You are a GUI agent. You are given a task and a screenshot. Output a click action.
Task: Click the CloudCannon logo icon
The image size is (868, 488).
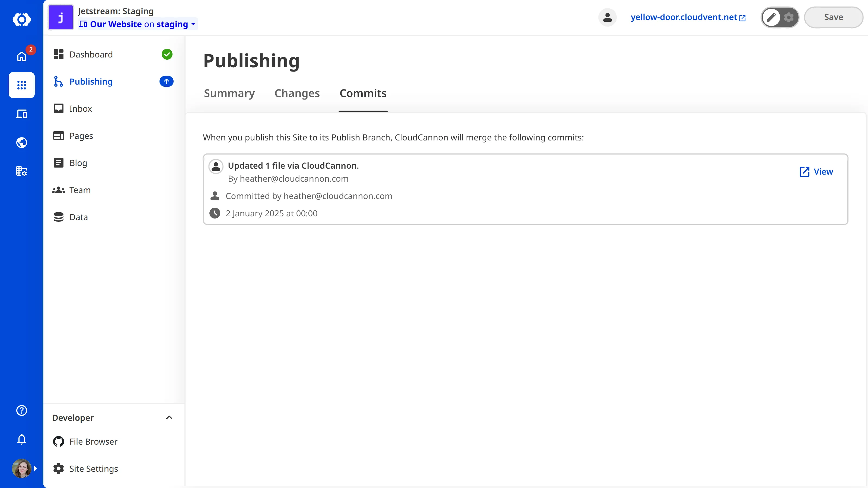coord(22,19)
